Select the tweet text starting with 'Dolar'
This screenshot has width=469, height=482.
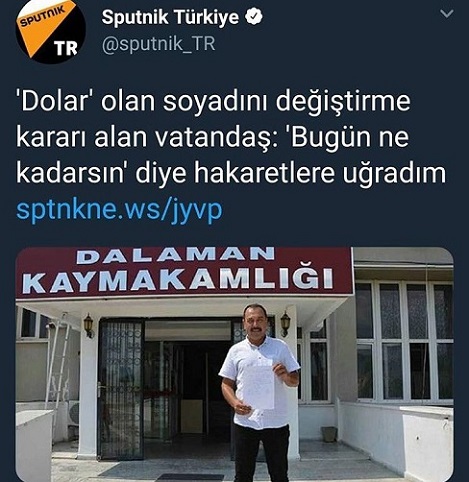coord(231,137)
